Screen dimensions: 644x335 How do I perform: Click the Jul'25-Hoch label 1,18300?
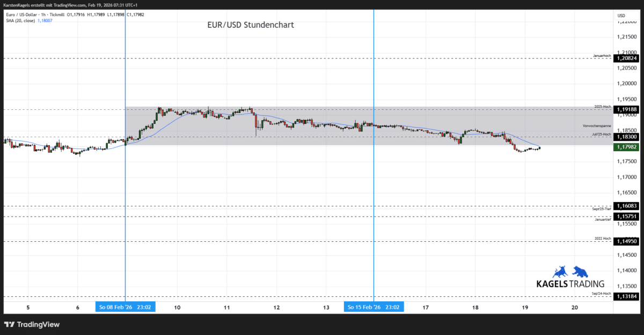pyautogui.click(x=625, y=137)
